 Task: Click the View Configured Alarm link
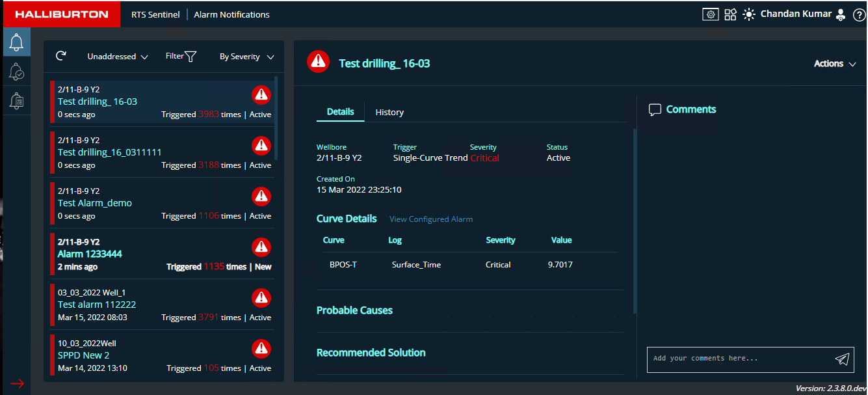point(430,219)
